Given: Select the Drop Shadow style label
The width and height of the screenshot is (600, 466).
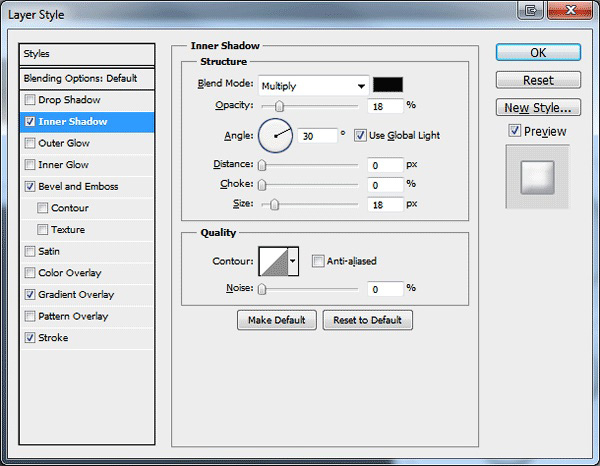Looking at the screenshot, I should click(x=69, y=100).
